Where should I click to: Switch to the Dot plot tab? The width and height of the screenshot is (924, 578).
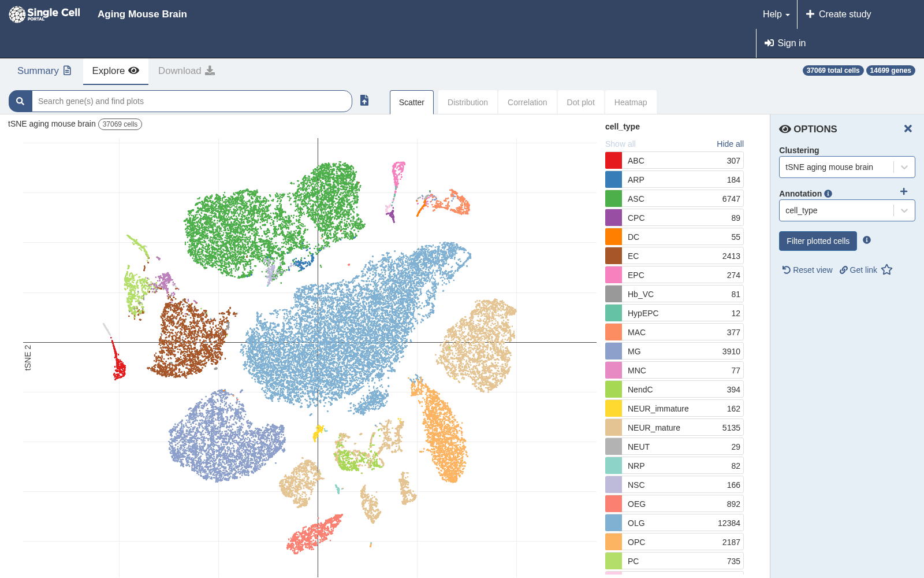(581, 102)
